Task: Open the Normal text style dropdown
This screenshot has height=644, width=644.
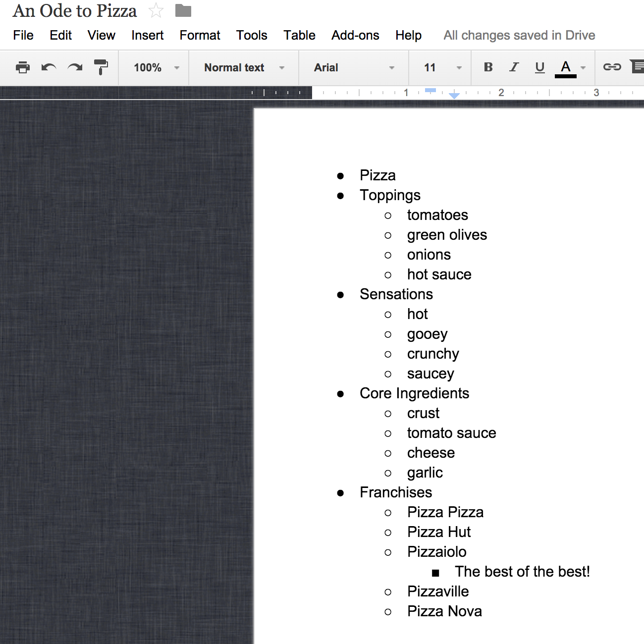Action: click(244, 67)
